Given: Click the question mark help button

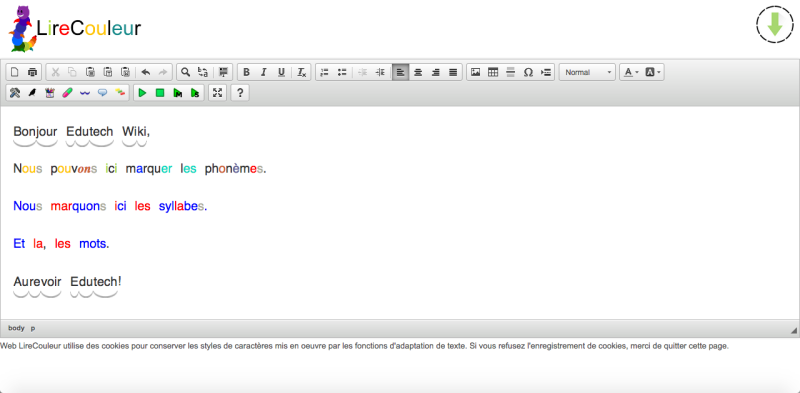Looking at the screenshot, I should pyautogui.click(x=240, y=93).
